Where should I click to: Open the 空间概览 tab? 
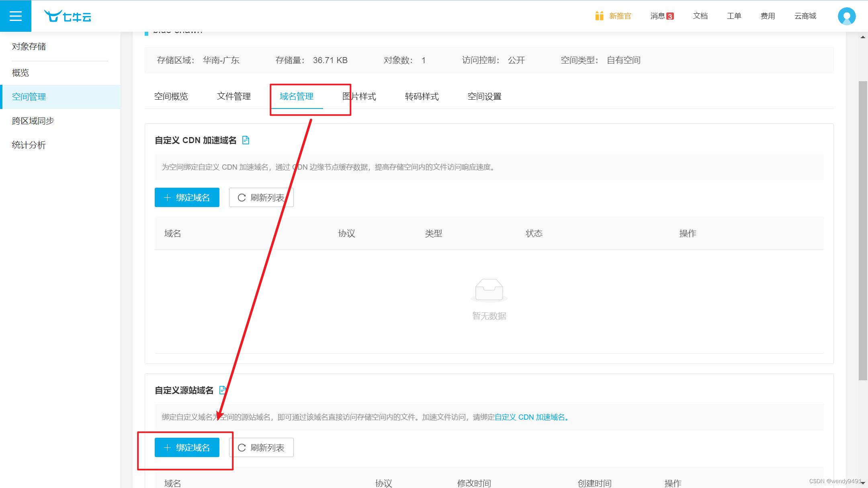[171, 96]
